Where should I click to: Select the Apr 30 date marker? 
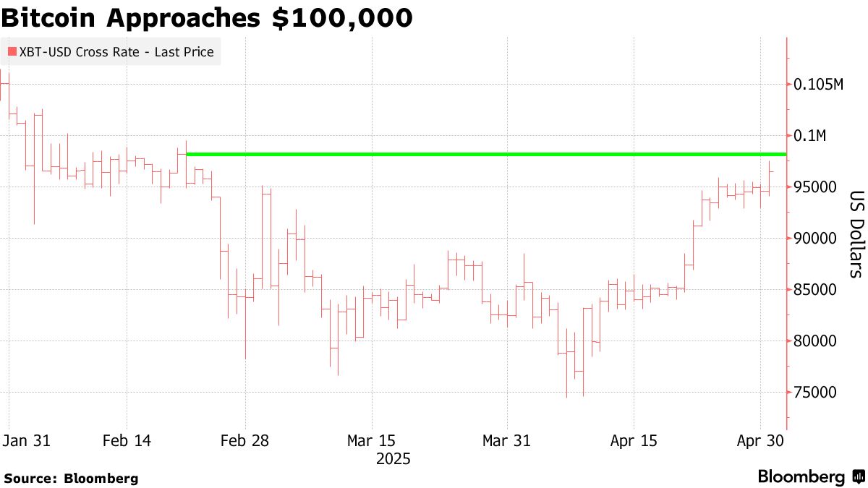[x=760, y=440]
